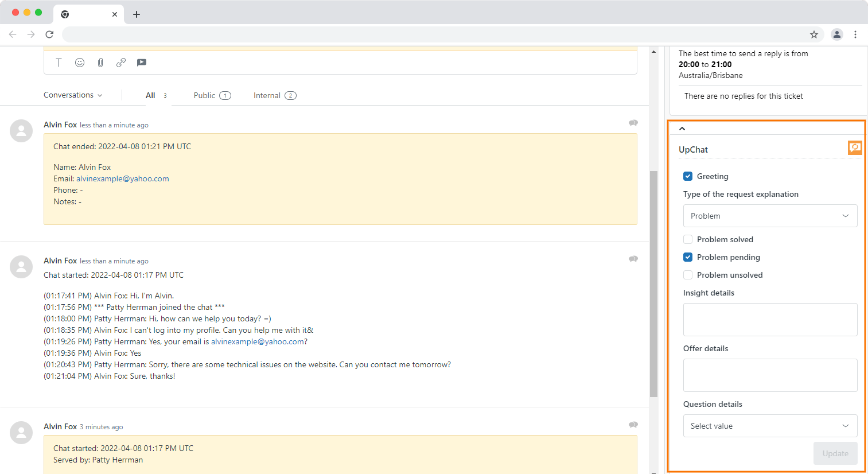Click the Australia/Brisbane timezone text

pos(711,75)
